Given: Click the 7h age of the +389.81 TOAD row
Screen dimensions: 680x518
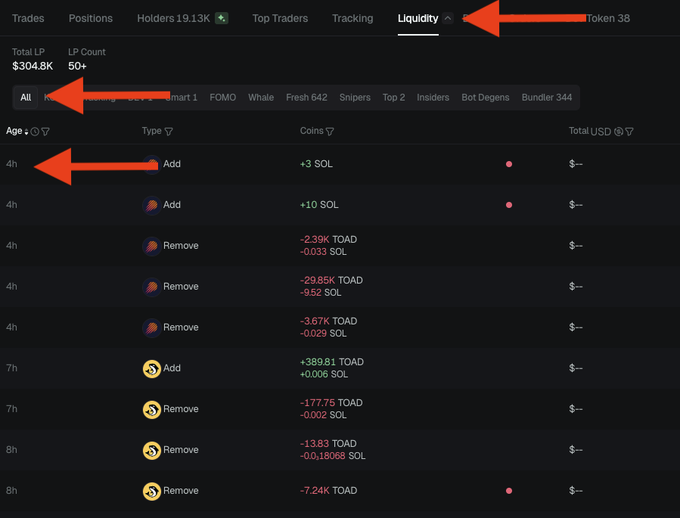Looking at the screenshot, I should tap(12, 368).
